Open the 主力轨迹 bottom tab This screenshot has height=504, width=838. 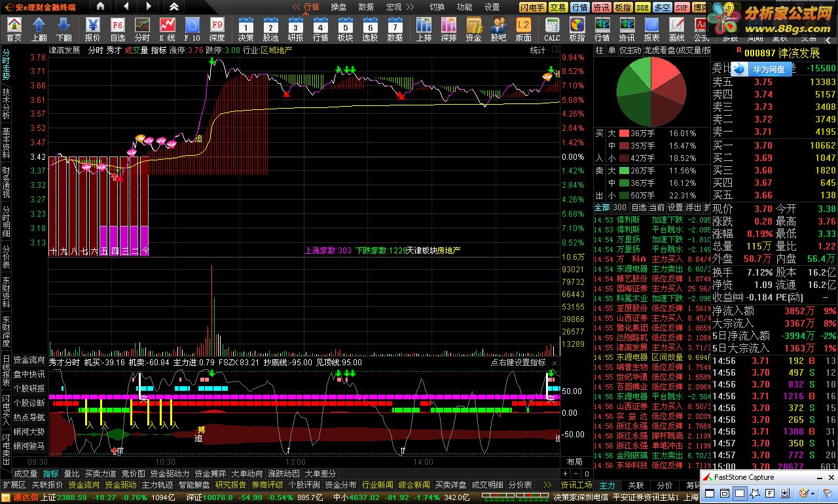pos(157,485)
